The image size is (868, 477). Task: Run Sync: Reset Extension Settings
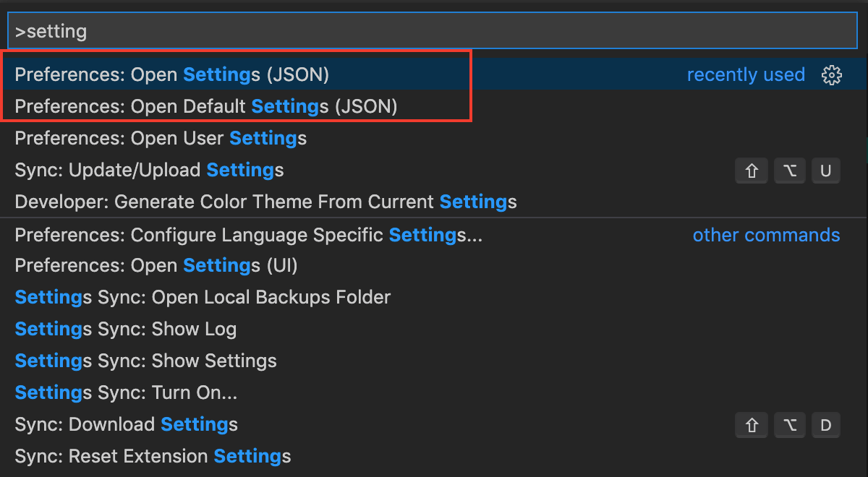pos(434,456)
